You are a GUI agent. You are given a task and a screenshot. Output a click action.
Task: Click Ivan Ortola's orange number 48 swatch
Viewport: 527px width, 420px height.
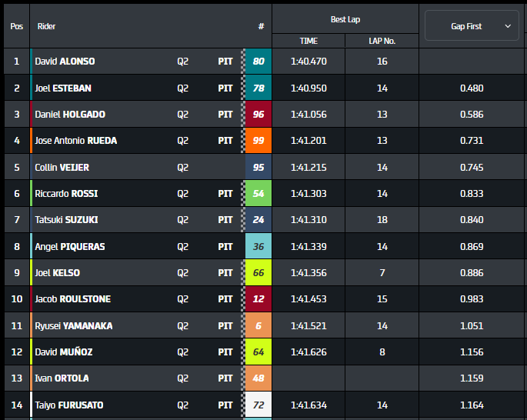[258, 378]
